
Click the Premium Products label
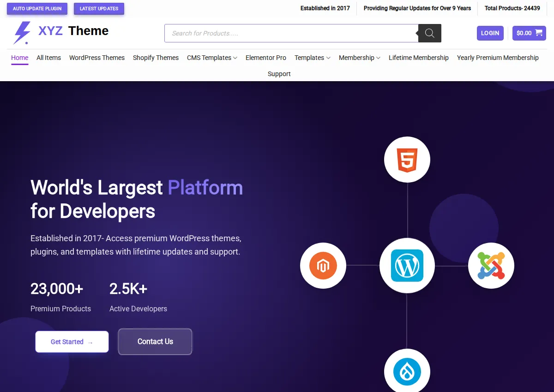click(60, 309)
